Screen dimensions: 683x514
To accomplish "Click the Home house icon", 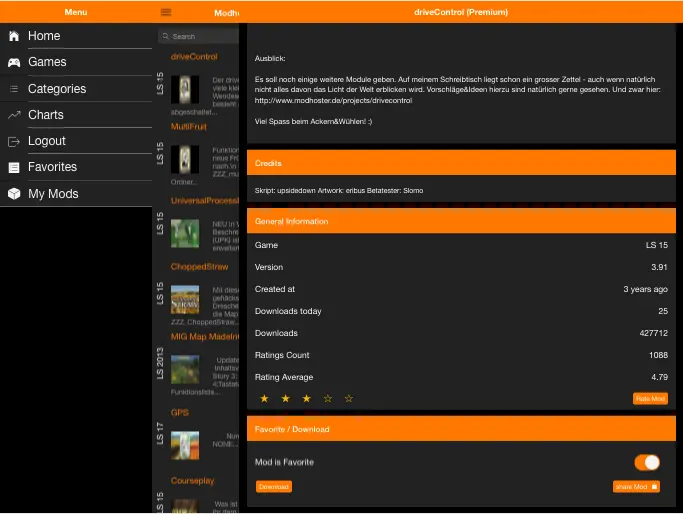I will pos(14,36).
